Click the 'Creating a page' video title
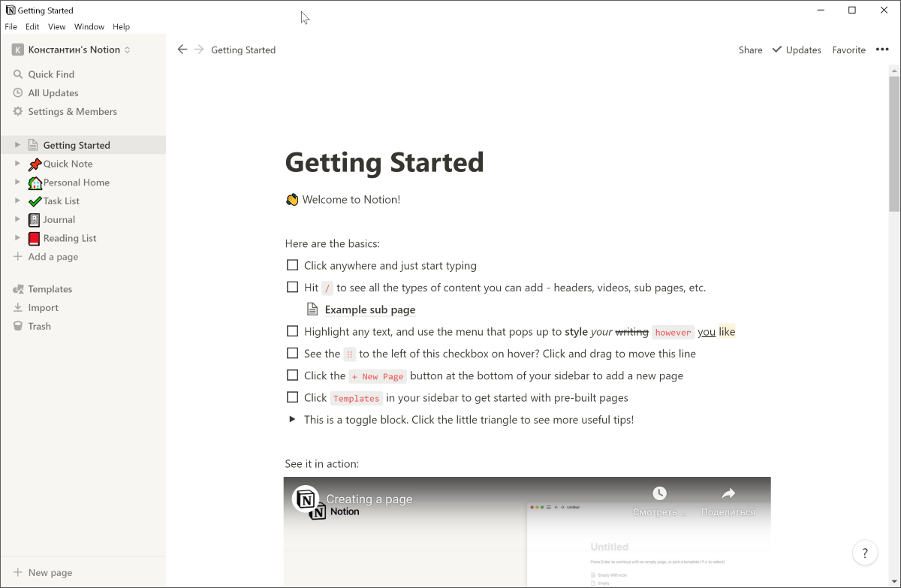The height and width of the screenshot is (588, 901). pyautogui.click(x=369, y=499)
